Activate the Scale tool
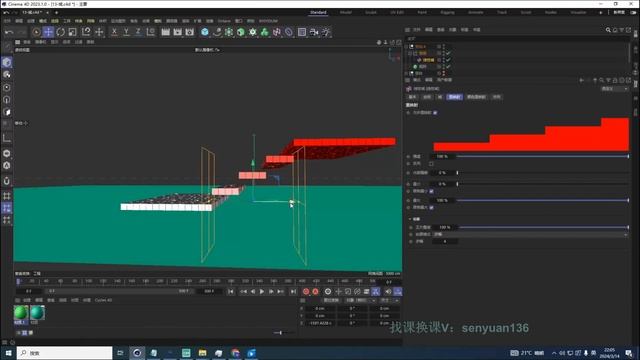This screenshot has height=360, width=640. 72,32
